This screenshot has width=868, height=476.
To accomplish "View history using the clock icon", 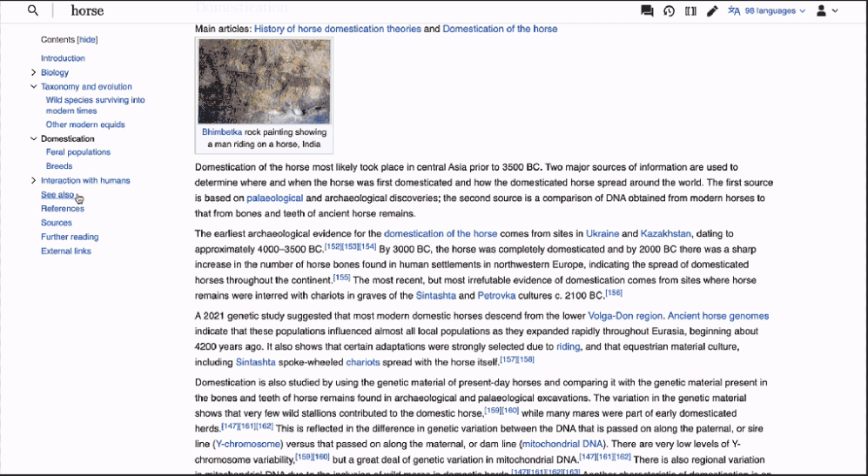I will [x=669, y=10].
